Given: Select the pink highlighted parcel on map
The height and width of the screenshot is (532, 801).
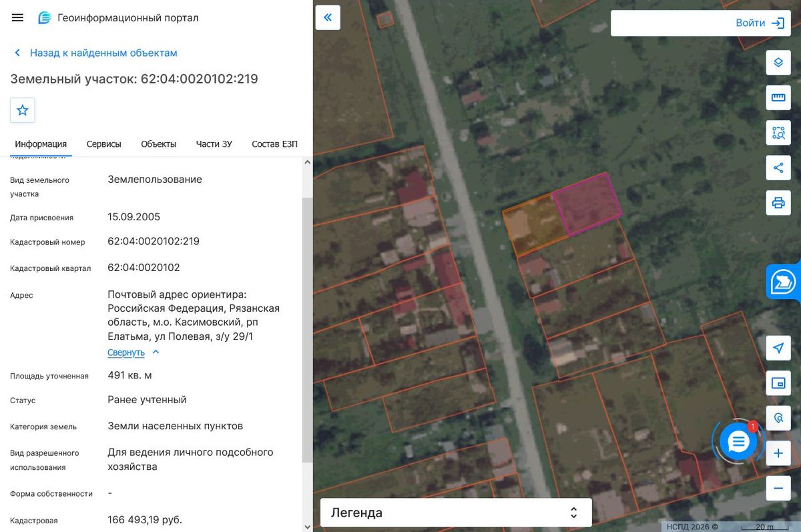Looking at the screenshot, I should [587, 204].
